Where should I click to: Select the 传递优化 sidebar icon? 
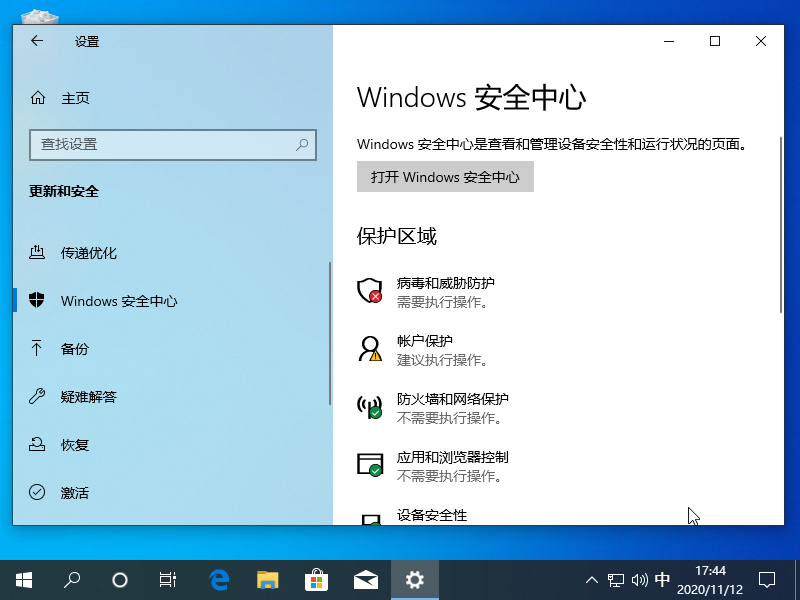coord(37,253)
